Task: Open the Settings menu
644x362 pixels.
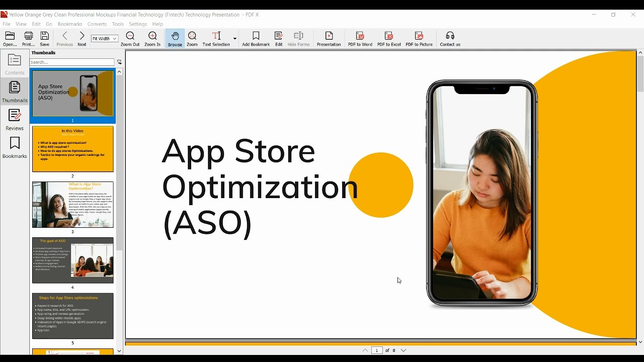Action: click(x=138, y=24)
